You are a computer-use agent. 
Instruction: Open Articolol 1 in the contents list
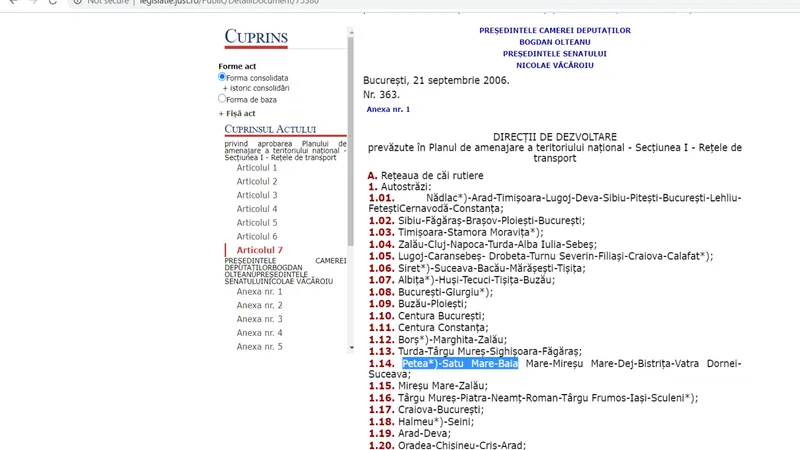pos(257,167)
